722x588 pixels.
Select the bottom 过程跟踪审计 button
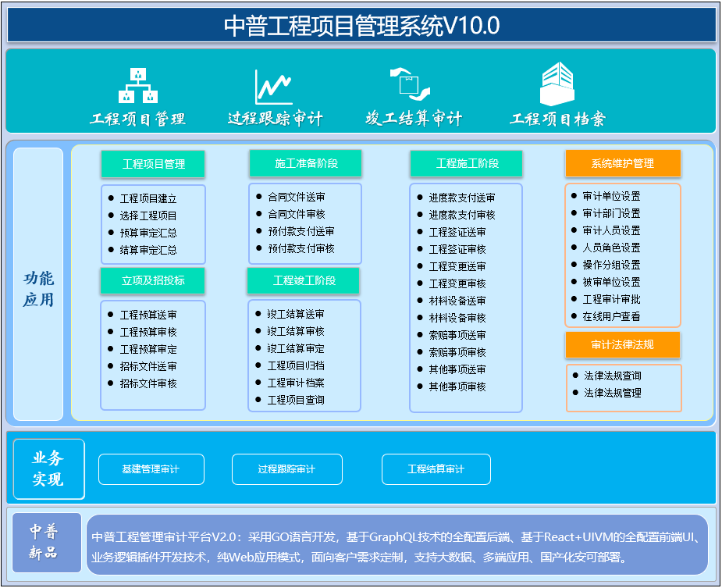[287, 469]
